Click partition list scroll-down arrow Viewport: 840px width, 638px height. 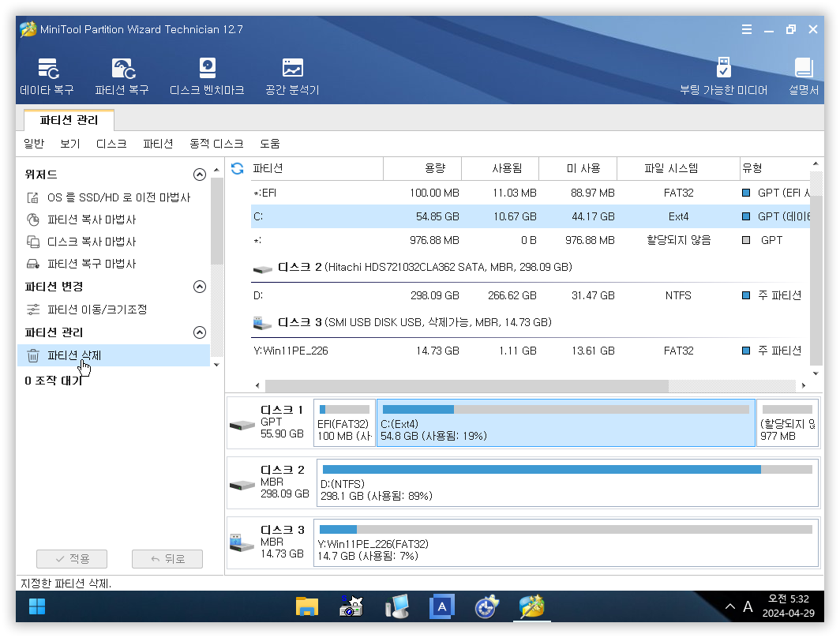tap(816, 373)
